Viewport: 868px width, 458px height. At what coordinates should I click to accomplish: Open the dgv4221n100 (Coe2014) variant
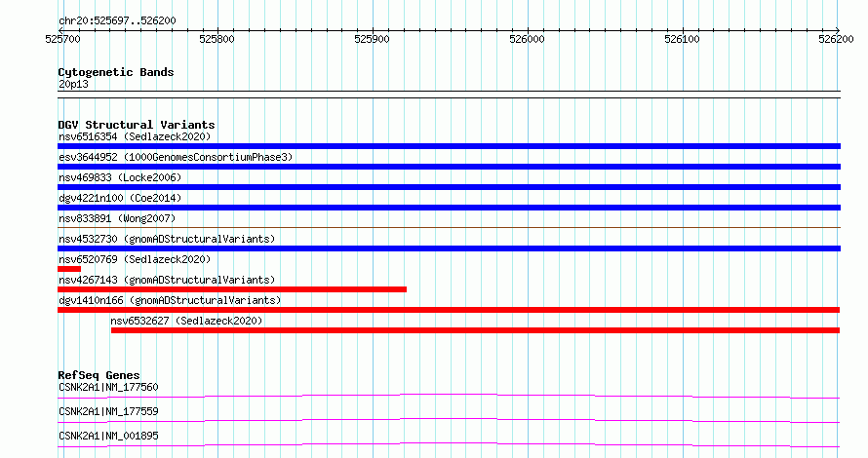tap(120, 198)
